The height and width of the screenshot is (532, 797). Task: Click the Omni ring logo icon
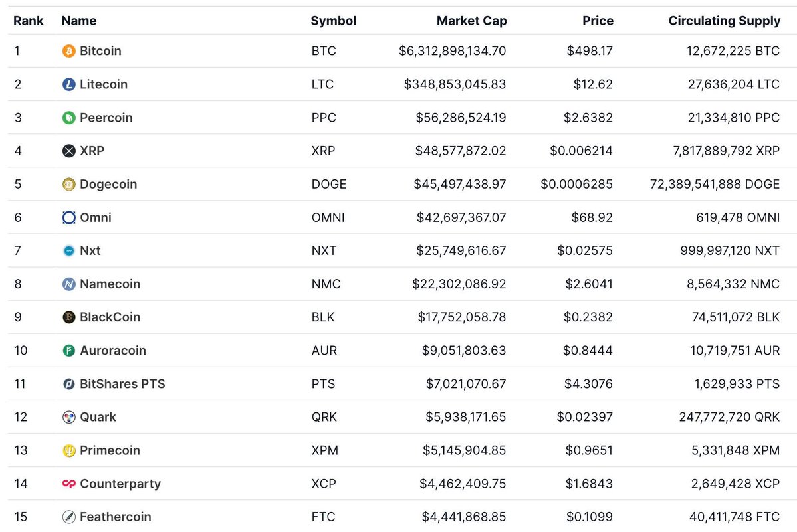point(68,217)
